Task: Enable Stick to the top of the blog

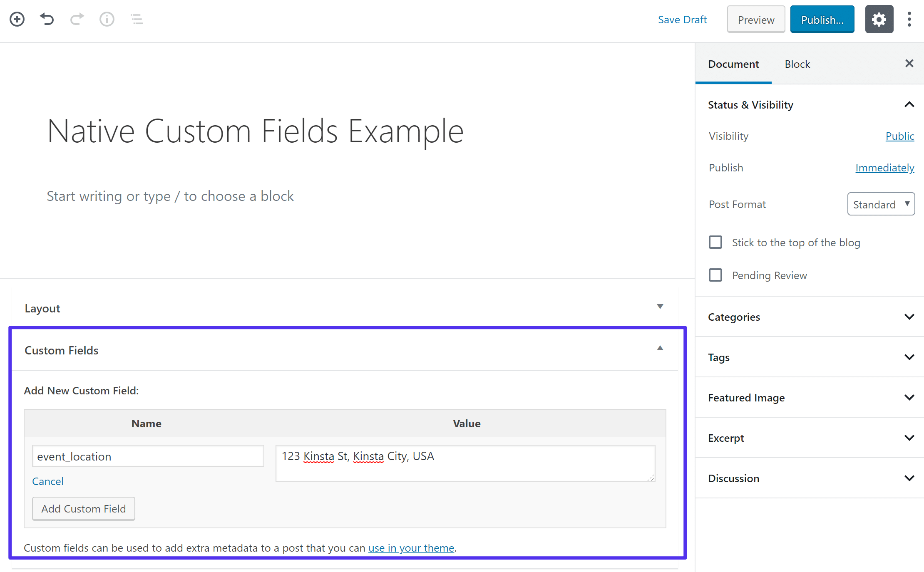Action: coord(715,242)
